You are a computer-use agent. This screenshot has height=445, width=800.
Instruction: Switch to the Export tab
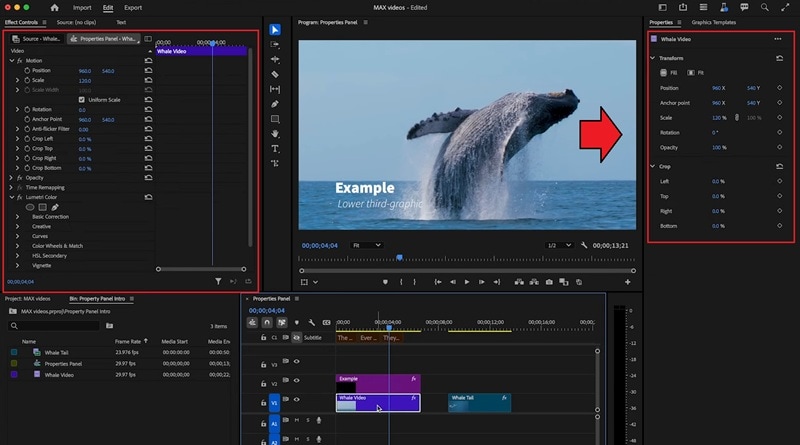point(133,7)
